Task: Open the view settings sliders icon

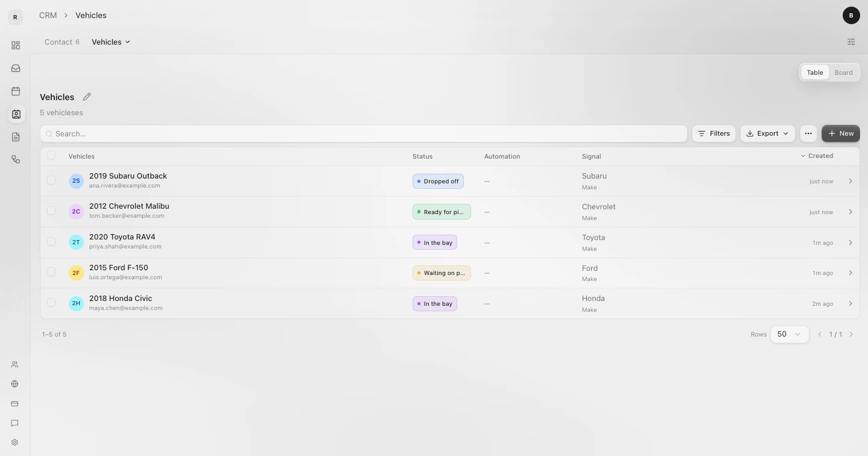Action: (x=851, y=42)
